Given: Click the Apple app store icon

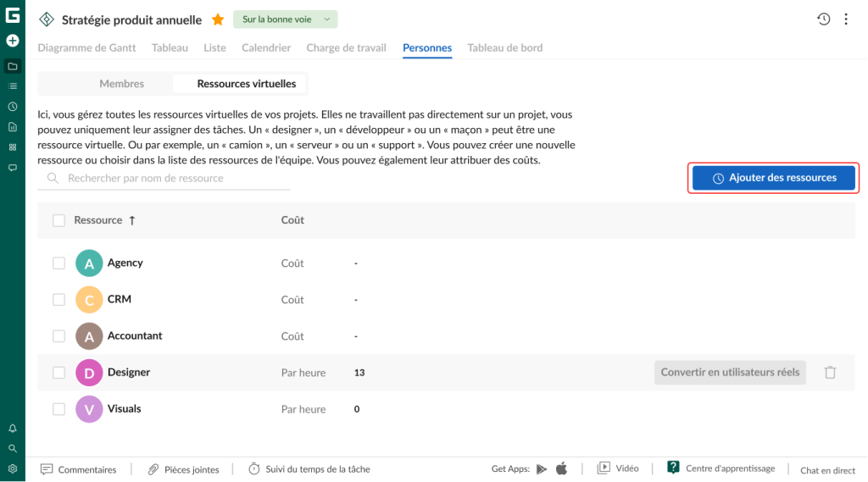Looking at the screenshot, I should pyautogui.click(x=561, y=468).
